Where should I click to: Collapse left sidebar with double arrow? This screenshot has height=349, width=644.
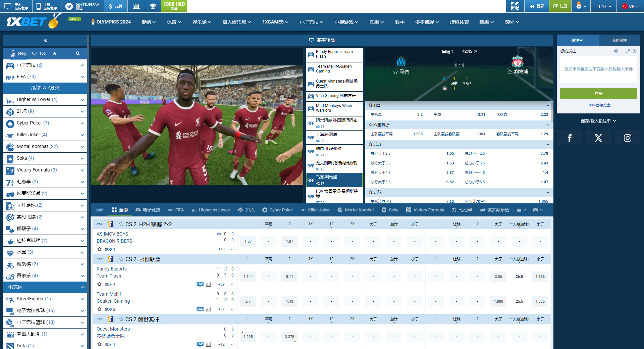click(45, 40)
